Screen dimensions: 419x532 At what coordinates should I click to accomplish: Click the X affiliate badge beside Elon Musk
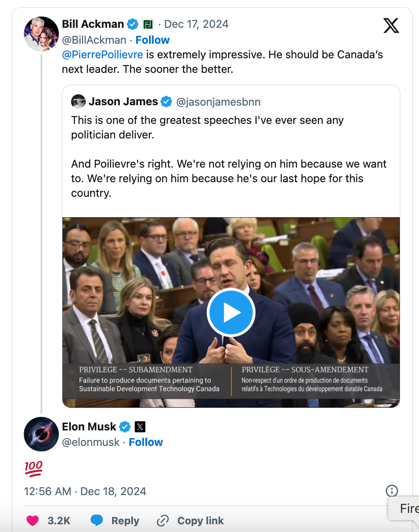[x=140, y=427]
